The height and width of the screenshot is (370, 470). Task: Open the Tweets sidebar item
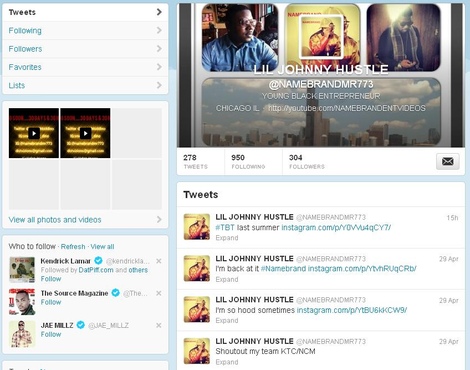pos(85,12)
